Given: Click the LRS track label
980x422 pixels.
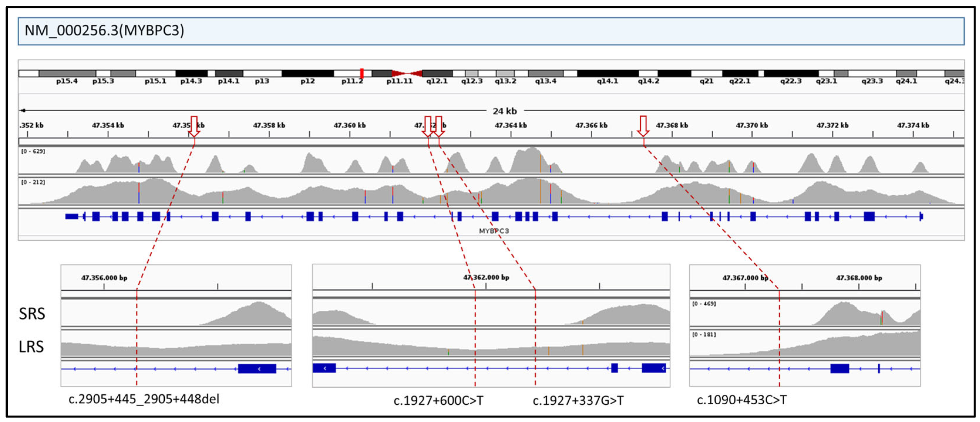Looking at the screenshot, I should pos(31,347).
